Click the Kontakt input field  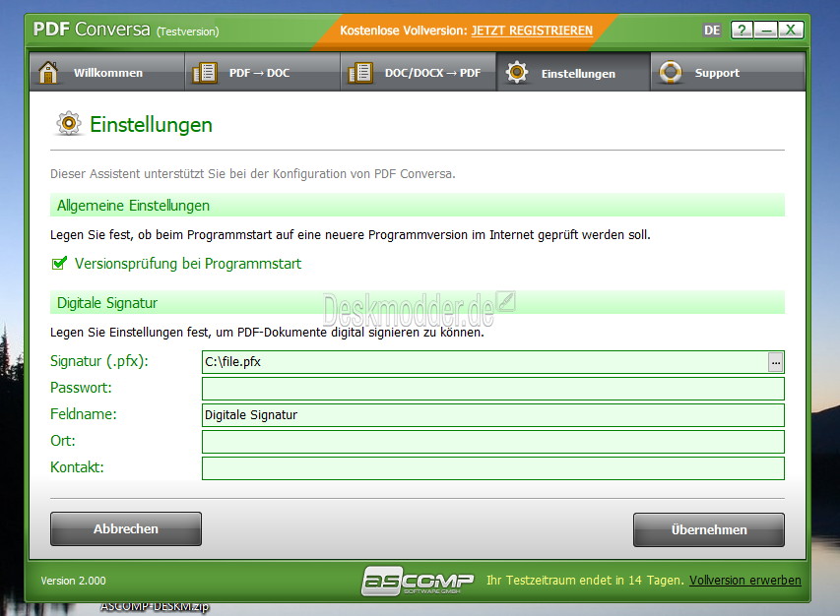tap(492, 468)
